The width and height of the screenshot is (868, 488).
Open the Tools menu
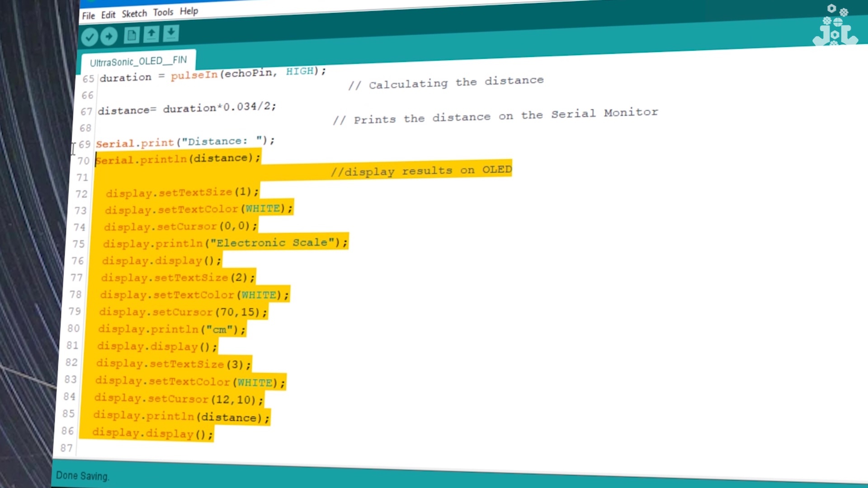pos(163,12)
